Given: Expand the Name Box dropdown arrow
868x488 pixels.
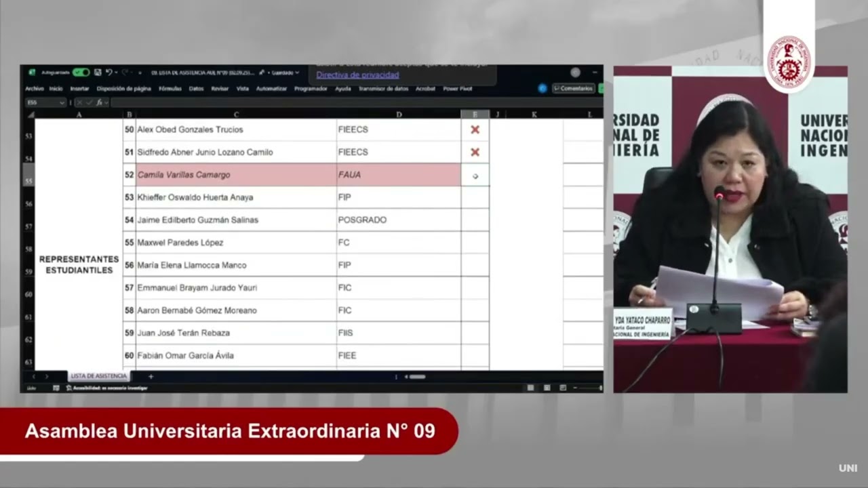Looking at the screenshot, I should 62,102.
